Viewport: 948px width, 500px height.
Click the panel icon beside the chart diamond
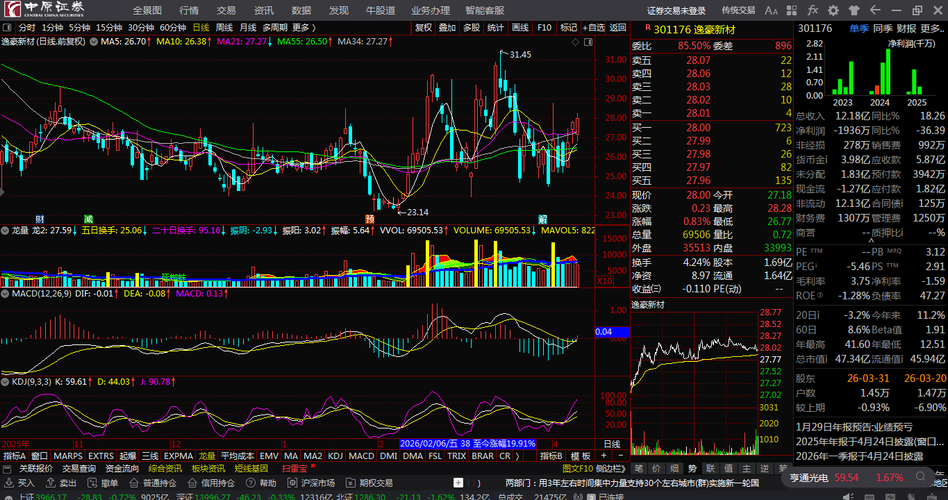pos(588,42)
